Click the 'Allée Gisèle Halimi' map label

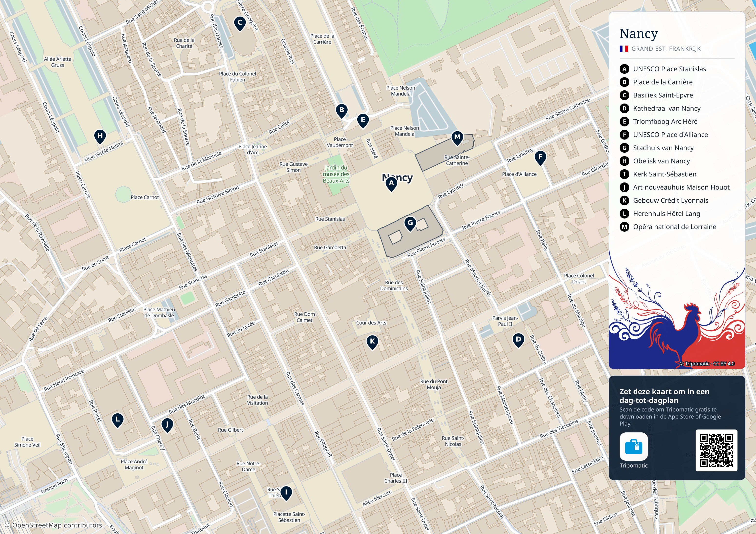pos(104,152)
